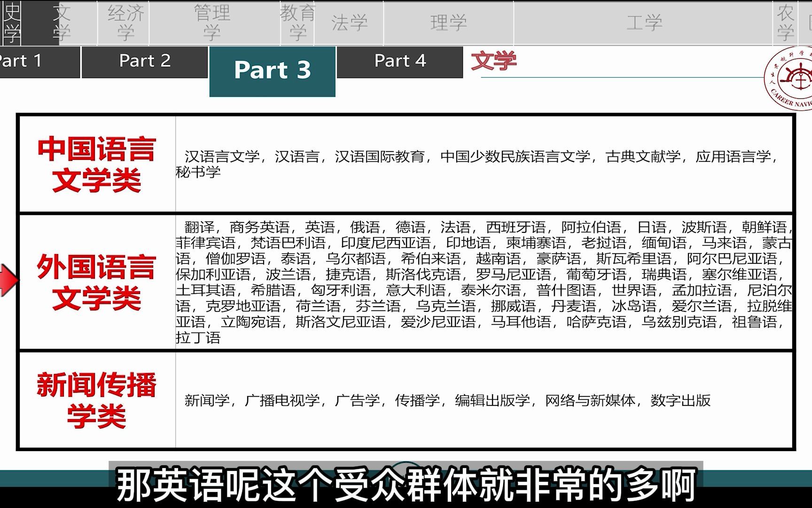Click 印度尼西亚语 in foreign languages list
The height and width of the screenshot is (508, 812).
(386, 243)
